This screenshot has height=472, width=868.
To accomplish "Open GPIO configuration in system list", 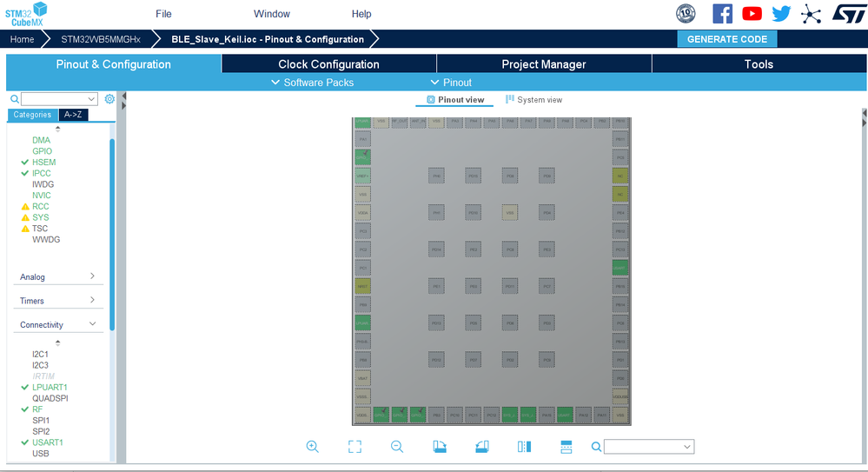I will point(42,151).
